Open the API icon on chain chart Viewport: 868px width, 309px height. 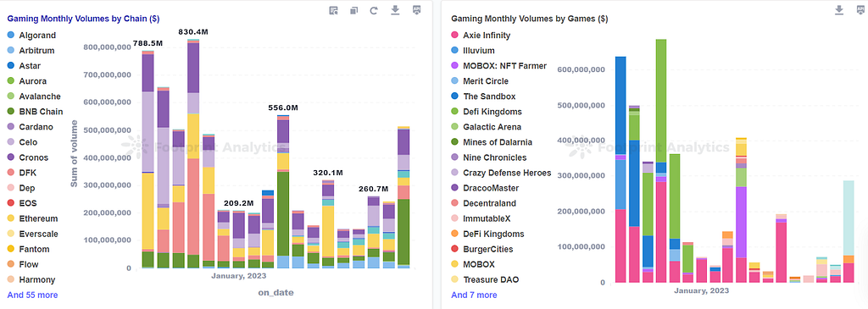coord(417,10)
